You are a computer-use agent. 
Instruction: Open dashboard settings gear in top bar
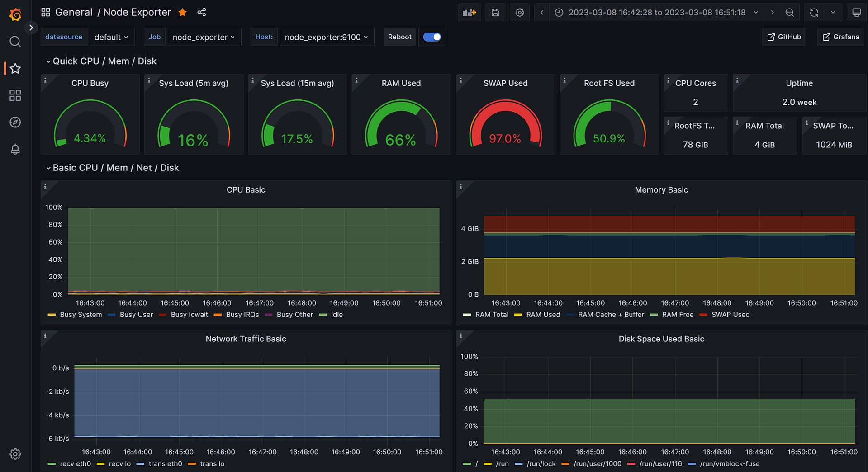click(520, 13)
